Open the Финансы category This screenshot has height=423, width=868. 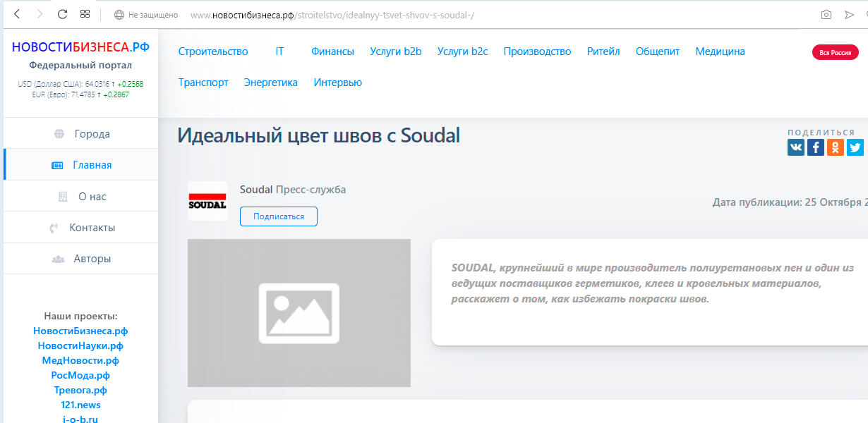332,51
